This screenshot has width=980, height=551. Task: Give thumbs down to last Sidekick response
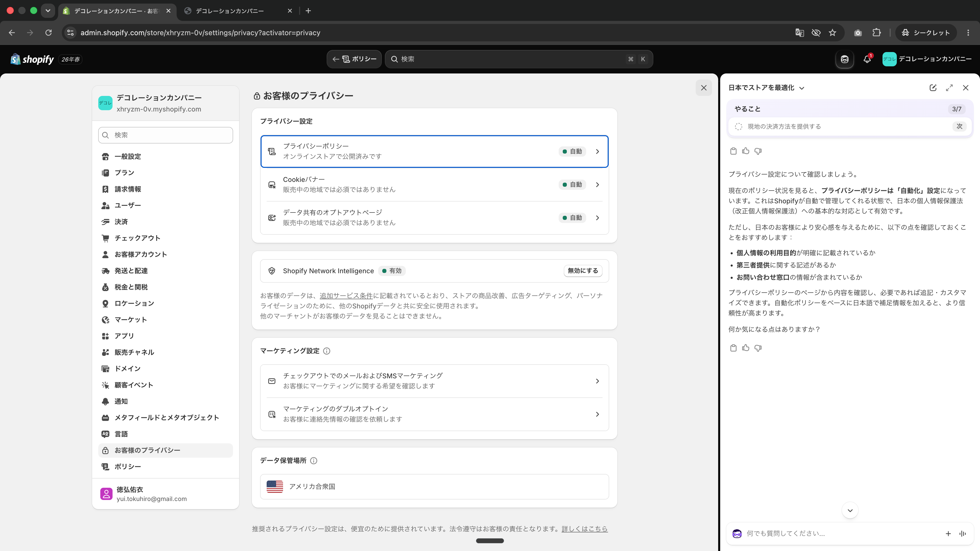pos(758,348)
